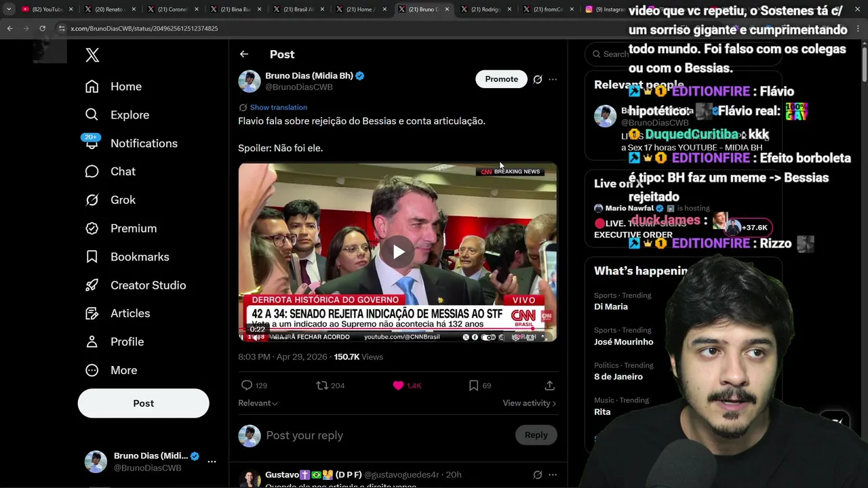The height and width of the screenshot is (488, 868).
Task: Click Show translation
Action: tap(278, 107)
